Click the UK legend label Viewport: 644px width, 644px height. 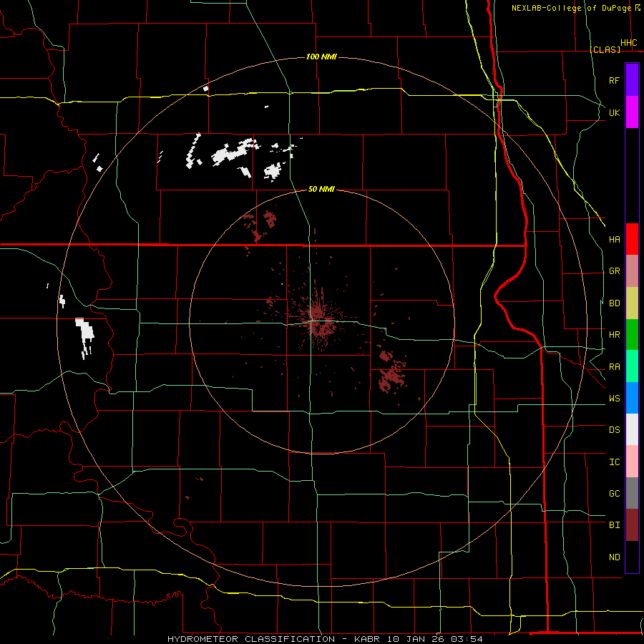click(x=614, y=112)
